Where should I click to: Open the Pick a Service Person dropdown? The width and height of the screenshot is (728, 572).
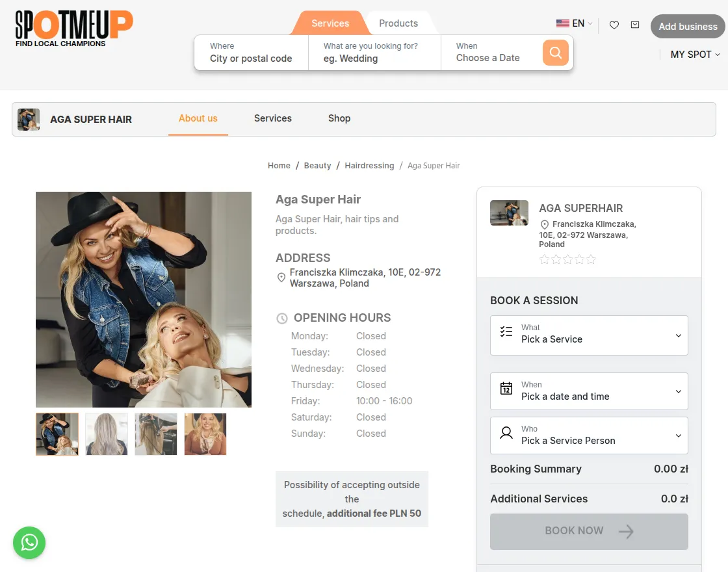[588, 435]
